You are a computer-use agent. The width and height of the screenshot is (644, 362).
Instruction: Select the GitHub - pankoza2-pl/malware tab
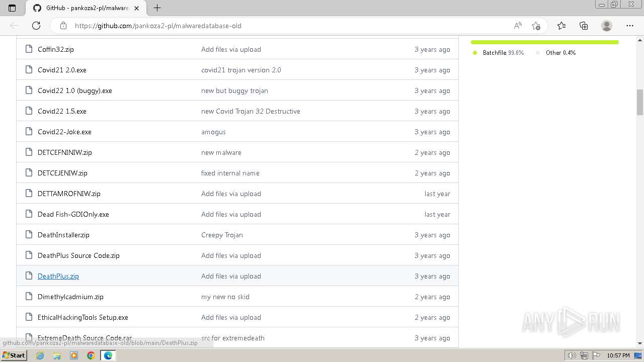pyautogui.click(x=86, y=8)
